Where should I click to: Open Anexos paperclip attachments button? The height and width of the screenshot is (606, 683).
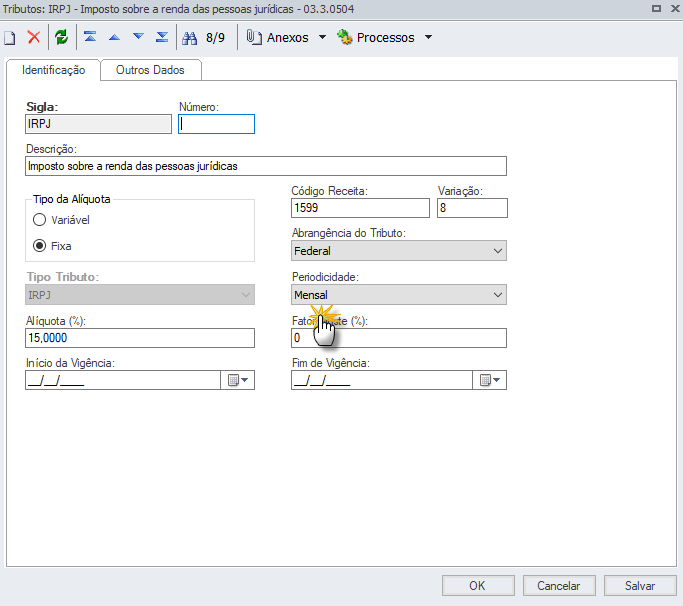coord(278,37)
